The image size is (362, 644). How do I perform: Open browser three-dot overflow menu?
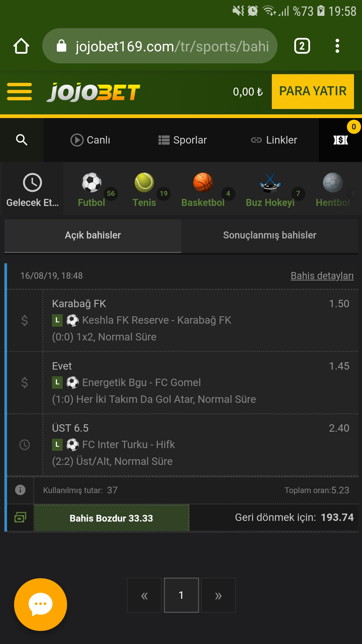337,46
